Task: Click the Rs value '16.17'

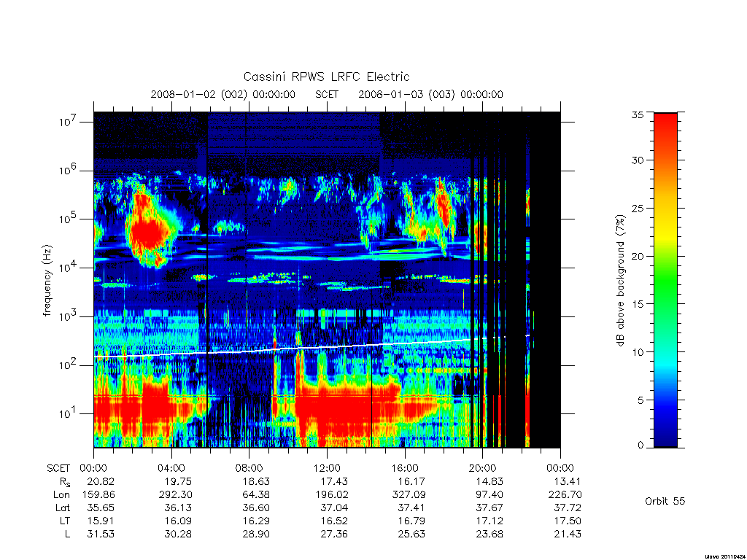Action: 411,481
